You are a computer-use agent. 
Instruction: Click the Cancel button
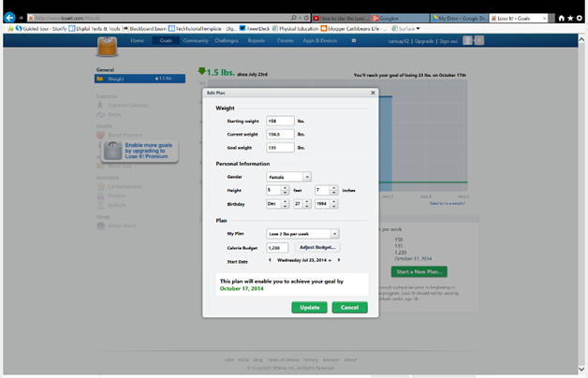tap(349, 307)
